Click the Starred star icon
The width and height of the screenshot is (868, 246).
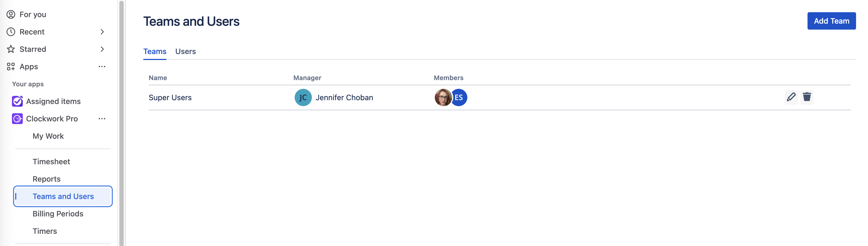click(x=11, y=49)
